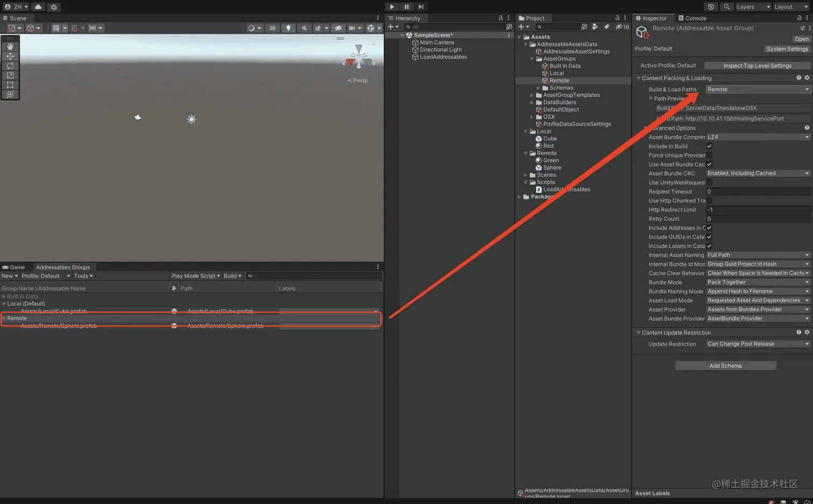
Task: Open the Tools menu in Addressables Groups
Action: (83, 276)
